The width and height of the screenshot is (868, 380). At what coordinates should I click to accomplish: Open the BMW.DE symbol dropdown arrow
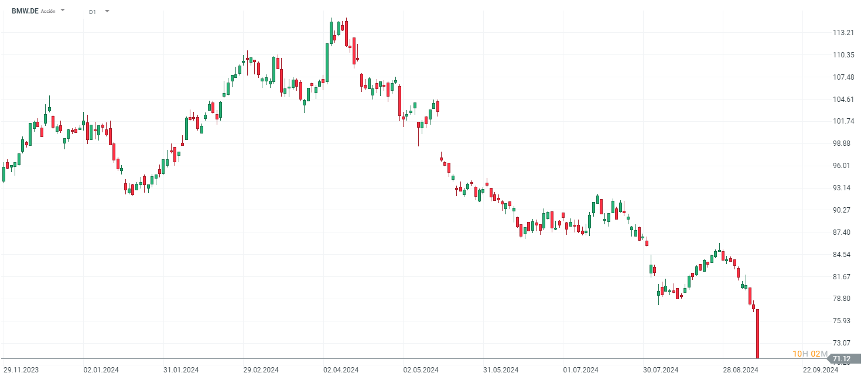tap(63, 11)
